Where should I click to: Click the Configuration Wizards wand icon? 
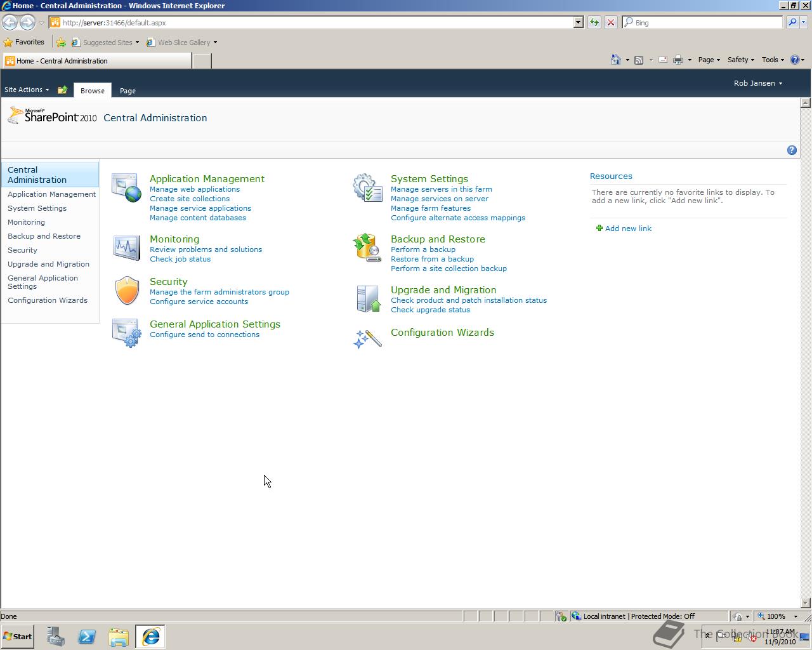[367, 339]
